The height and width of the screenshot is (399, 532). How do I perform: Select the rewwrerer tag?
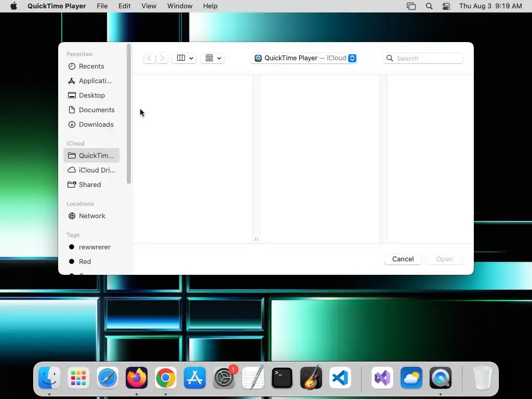pyautogui.click(x=91, y=247)
